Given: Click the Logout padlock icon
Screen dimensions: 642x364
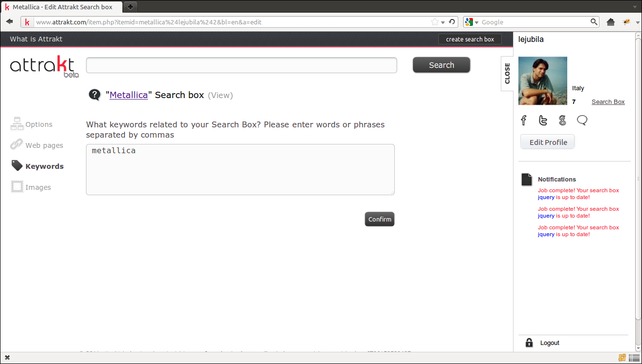Looking at the screenshot, I should click(529, 343).
